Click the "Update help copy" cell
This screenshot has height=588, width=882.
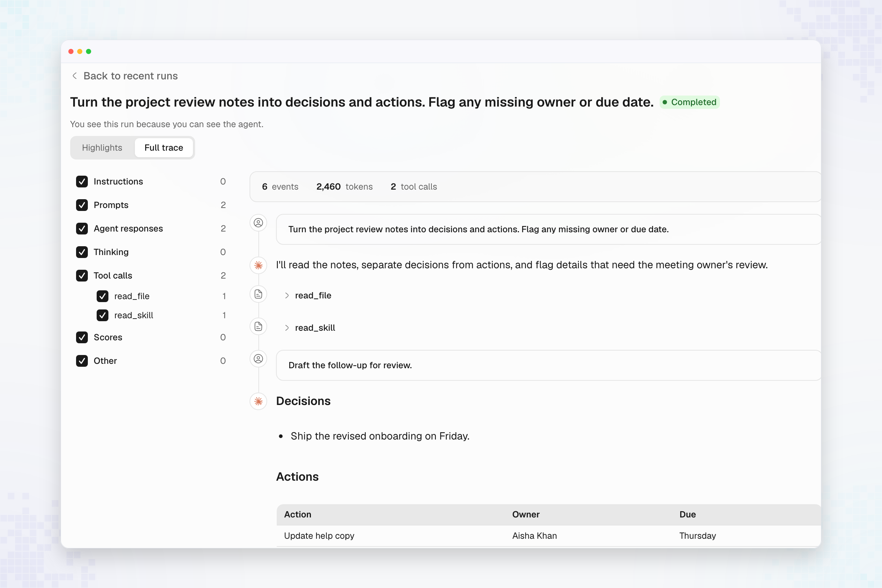tap(319, 536)
